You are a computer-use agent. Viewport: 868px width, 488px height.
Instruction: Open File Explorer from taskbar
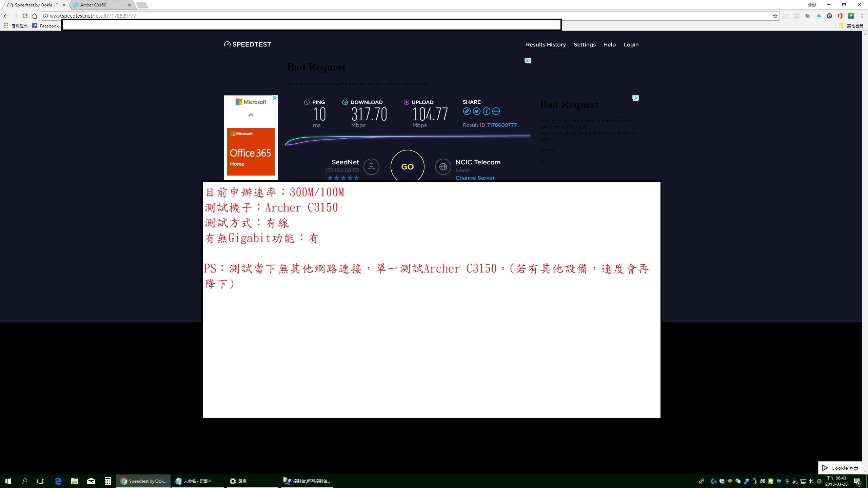(75, 481)
